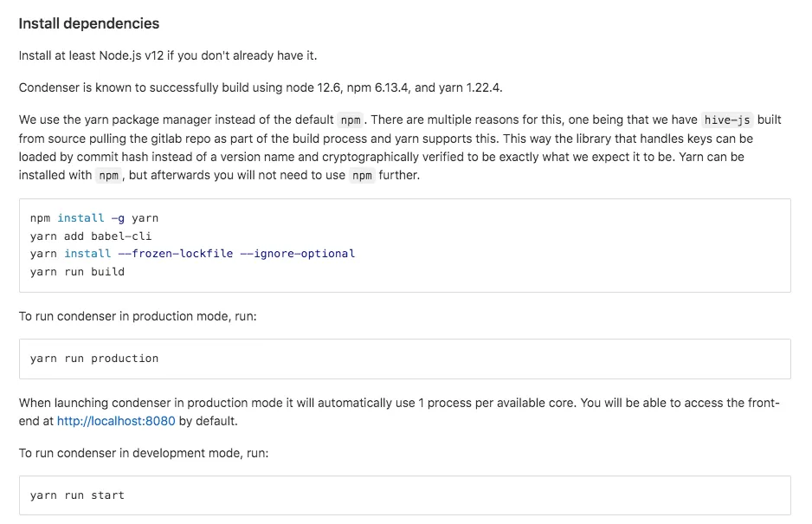This screenshot has width=812, height=524.
Task: Click the 'yarn run build' code line
Action: (77, 272)
